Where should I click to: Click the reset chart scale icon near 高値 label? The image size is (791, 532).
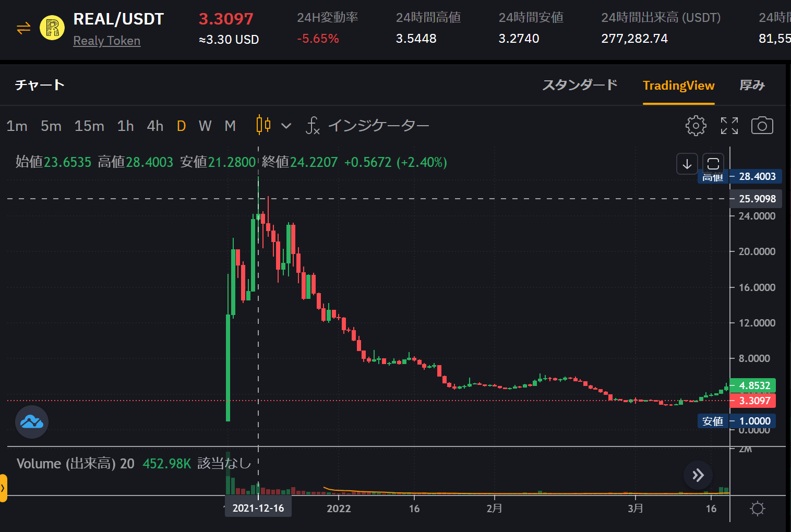(713, 163)
